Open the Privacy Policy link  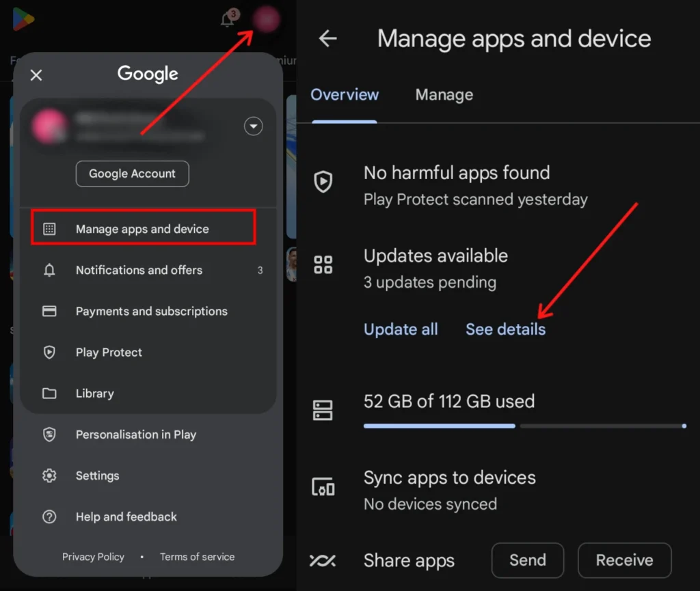93,557
